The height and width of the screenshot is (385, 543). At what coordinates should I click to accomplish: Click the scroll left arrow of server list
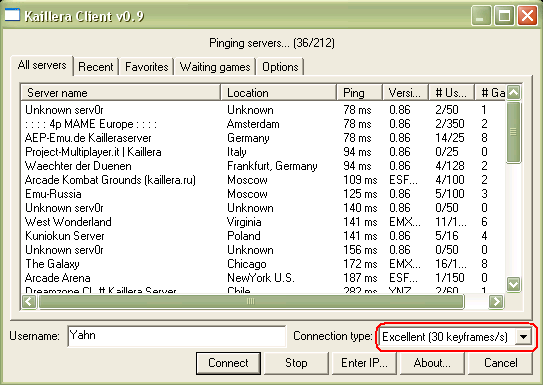click(x=29, y=301)
